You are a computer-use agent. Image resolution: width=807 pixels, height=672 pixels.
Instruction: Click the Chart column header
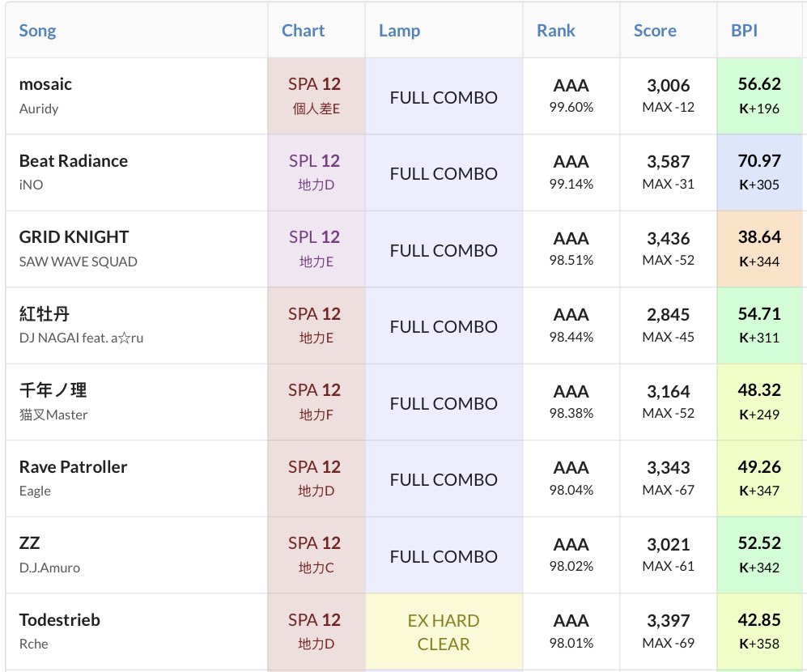(x=303, y=31)
